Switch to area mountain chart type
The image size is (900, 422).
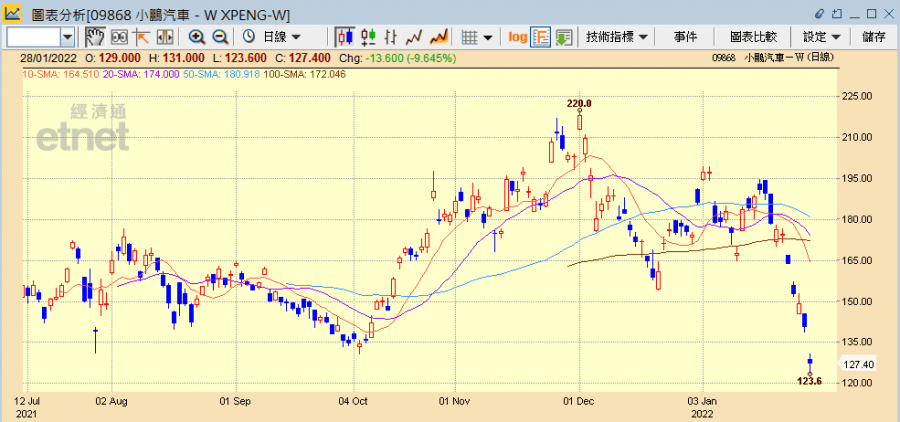[437, 37]
